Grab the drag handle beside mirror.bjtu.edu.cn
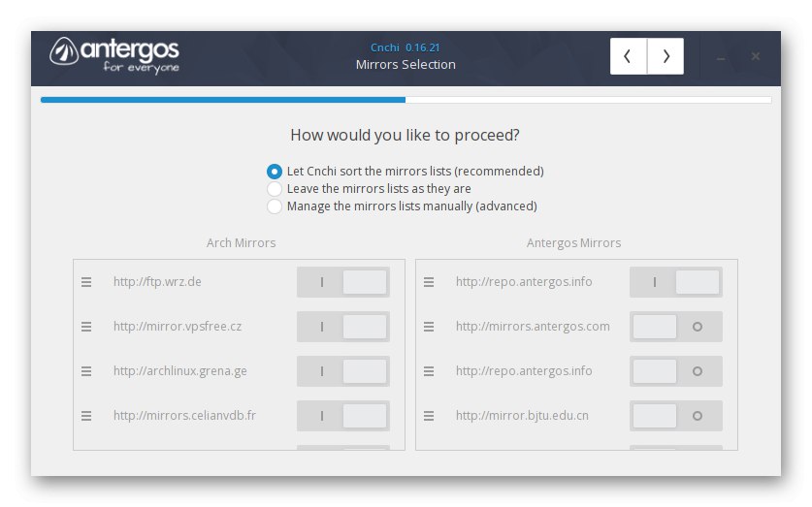The height and width of the screenshot is (507, 812). click(429, 416)
